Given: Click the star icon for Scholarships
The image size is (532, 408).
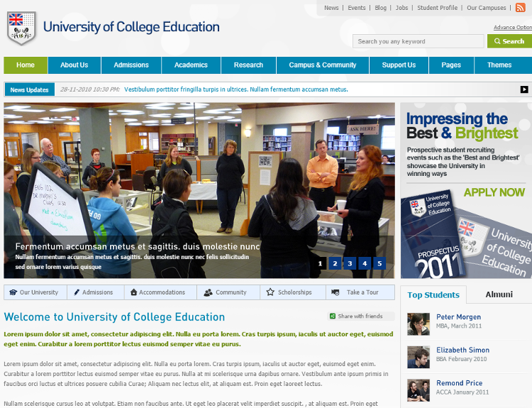Looking at the screenshot, I should click(270, 292).
